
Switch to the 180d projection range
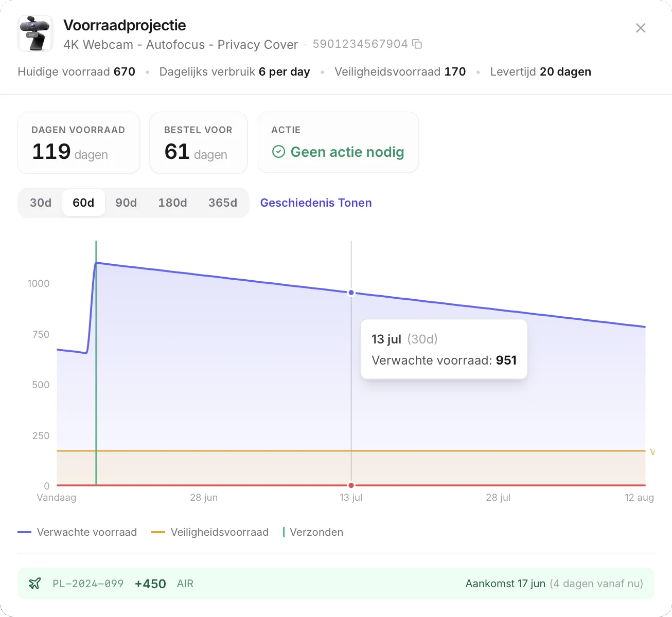(172, 203)
